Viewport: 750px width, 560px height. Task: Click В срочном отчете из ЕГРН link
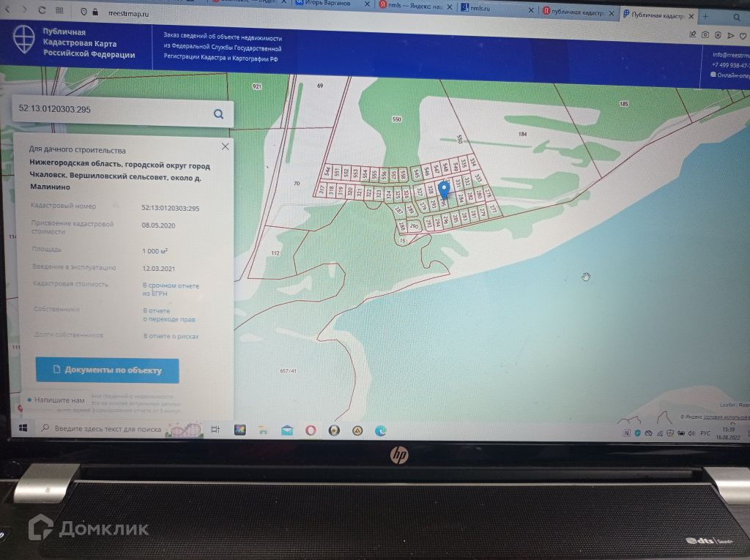170,289
